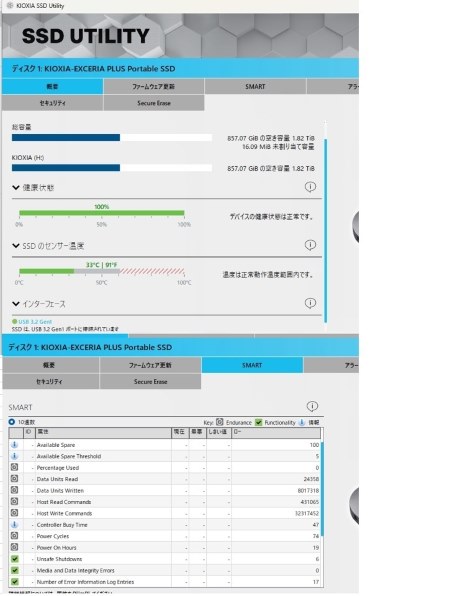Click the SMART table vertical scrollbar
The width and height of the screenshot is (475, 596).
[322, 489]
